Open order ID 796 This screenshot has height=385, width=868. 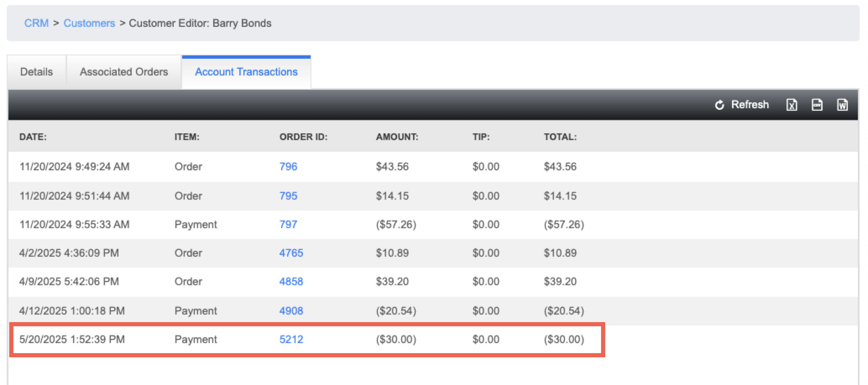(288, 166)
